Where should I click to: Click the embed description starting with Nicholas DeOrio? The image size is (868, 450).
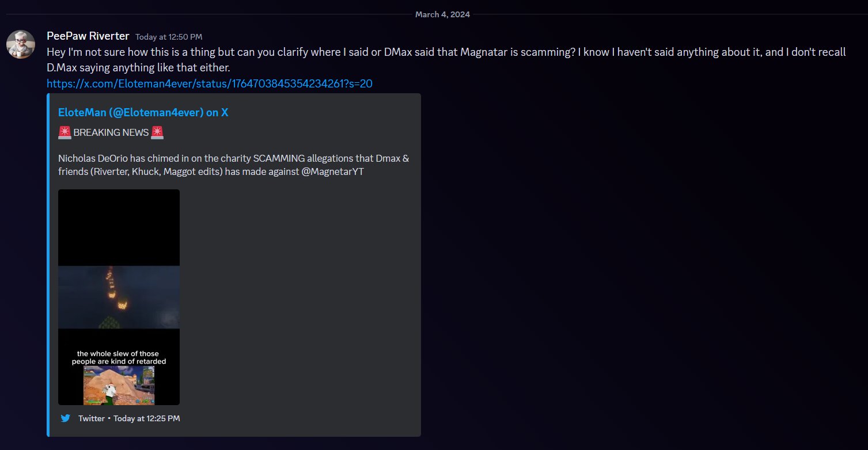click(234, 165)
